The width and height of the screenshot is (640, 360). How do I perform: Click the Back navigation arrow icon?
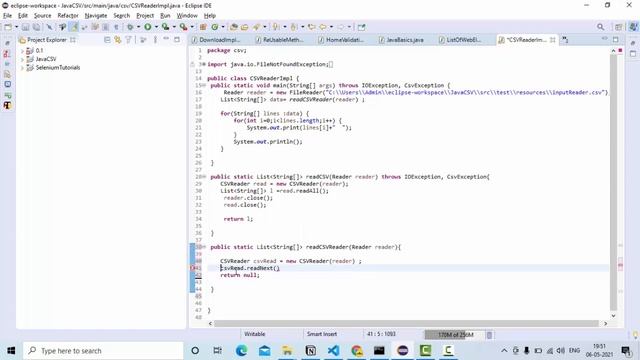(323, 27)
